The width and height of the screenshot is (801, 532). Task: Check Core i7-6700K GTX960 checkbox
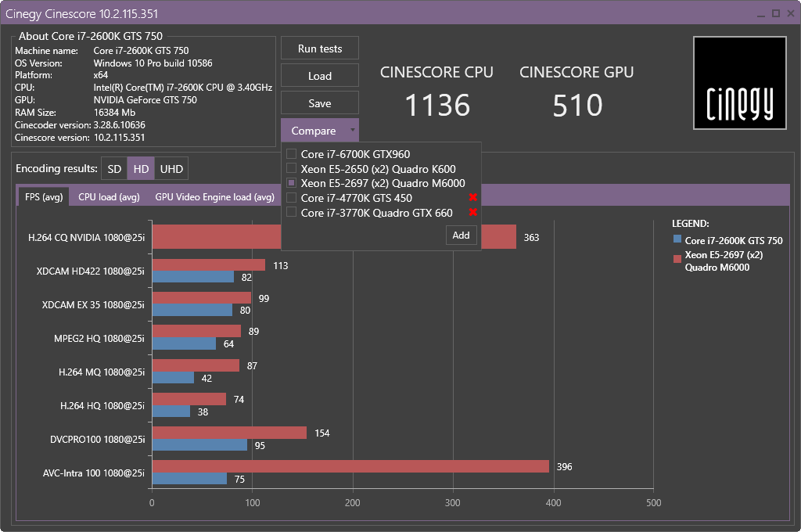[291, 154]
